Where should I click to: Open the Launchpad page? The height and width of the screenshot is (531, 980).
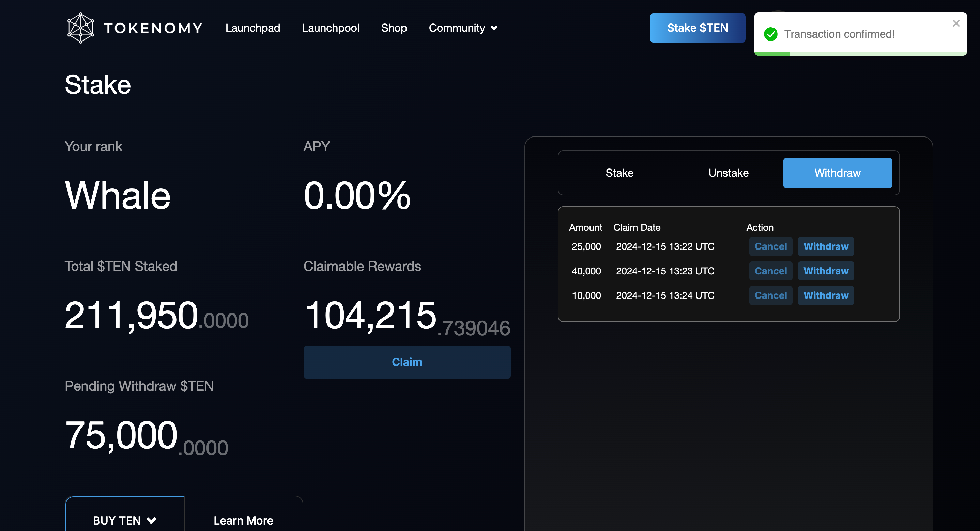[x=252, y=28]
